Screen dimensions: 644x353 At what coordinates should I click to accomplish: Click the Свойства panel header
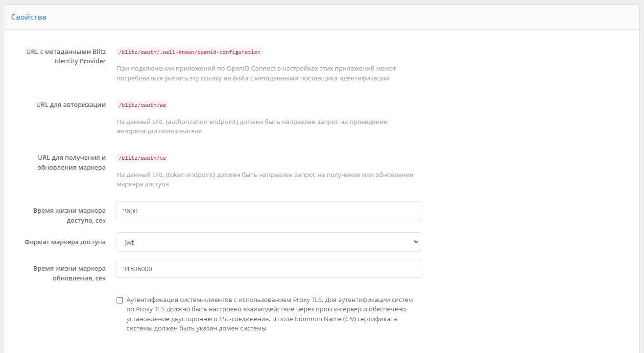point(29,17)
